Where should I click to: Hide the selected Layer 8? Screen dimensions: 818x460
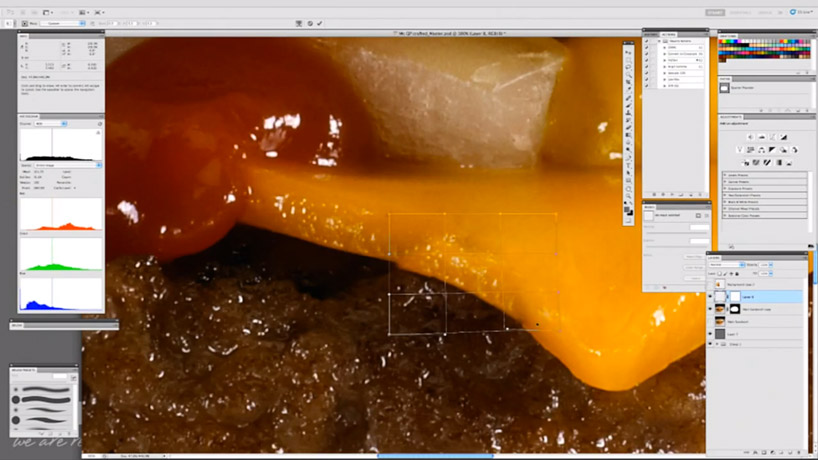(x=711, y=297)
